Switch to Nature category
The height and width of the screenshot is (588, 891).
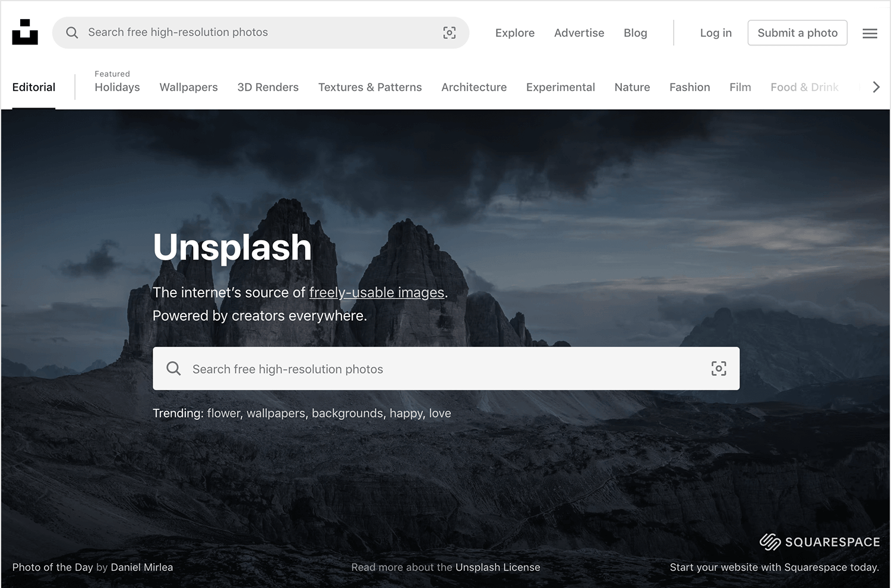pyautogui.click(x=632, y=87)
